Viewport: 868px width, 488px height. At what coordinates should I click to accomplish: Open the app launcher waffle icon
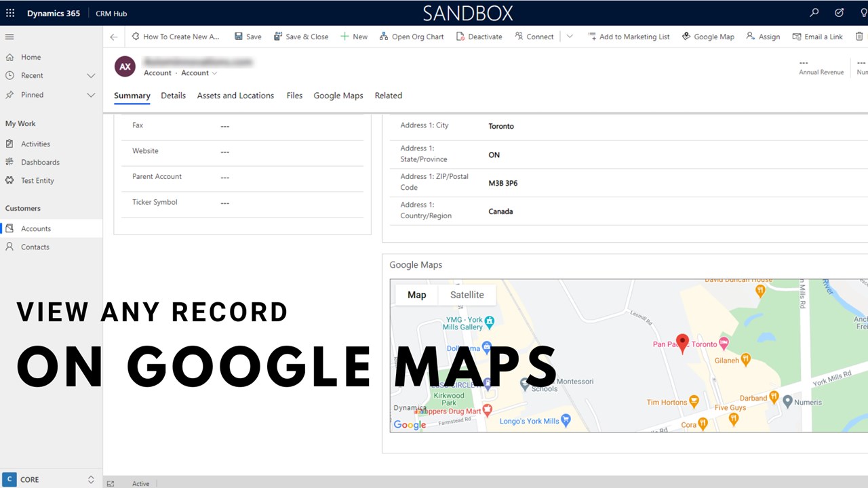(x=10, y=13)
